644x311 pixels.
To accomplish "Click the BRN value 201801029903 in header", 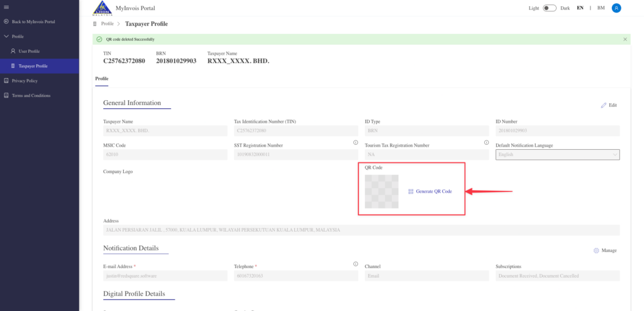I will [176, 61].
